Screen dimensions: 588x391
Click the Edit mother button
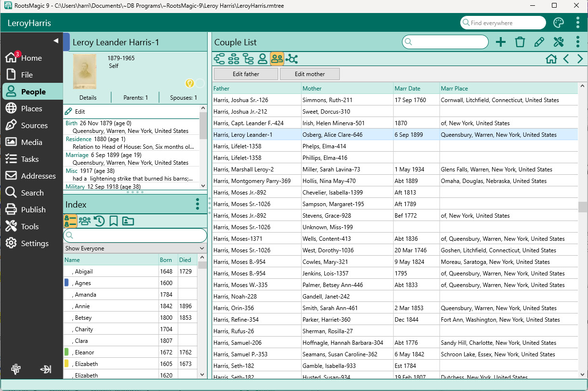click(x=310, y=74)
